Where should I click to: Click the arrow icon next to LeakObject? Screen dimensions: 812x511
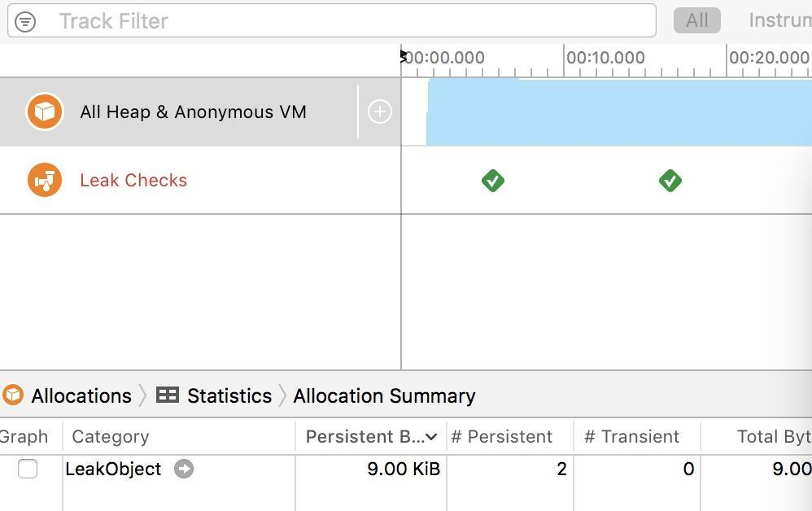(184, 469)
